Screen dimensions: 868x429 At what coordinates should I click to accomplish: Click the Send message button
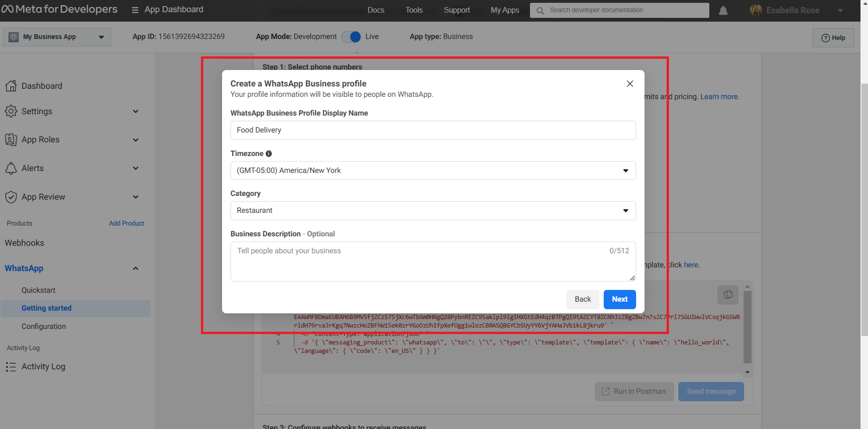(x=711, y=391)
